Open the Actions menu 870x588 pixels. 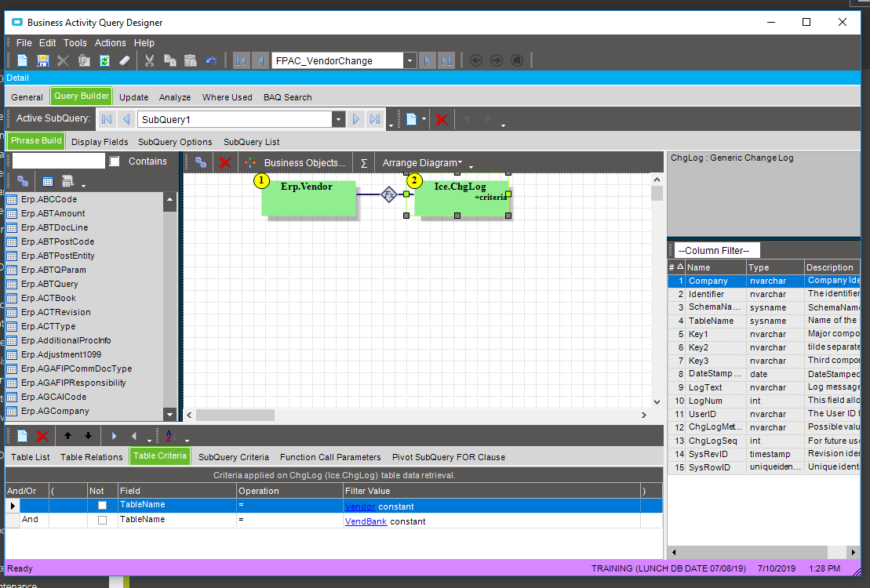(x=110, y=43)
